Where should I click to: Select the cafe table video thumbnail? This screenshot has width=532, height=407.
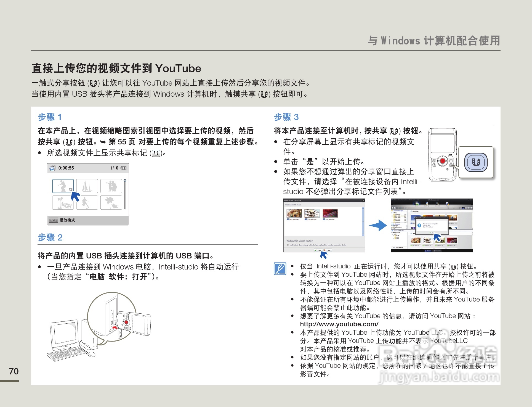pyautogui.click(x=63, y=202)
